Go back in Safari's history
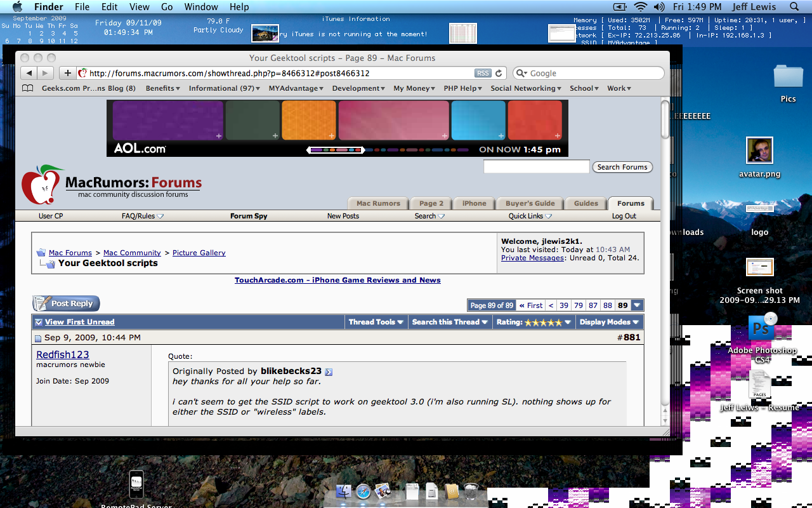This screenshot has height=508, width=812. 29,73
